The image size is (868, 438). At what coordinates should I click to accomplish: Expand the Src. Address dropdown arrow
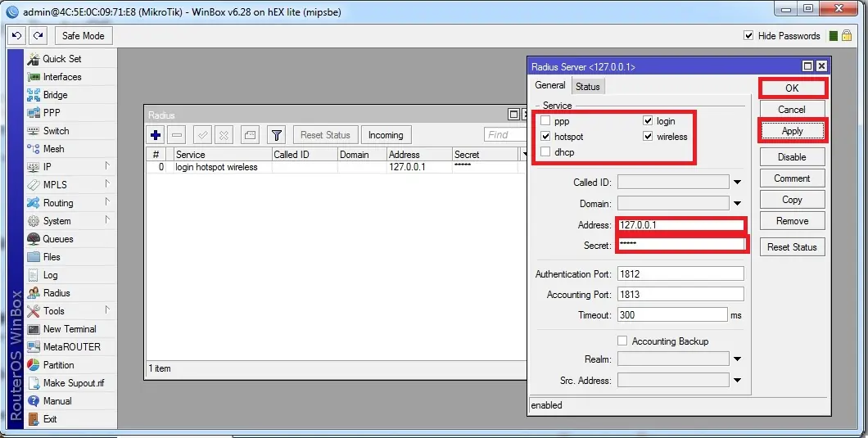tap(737, 380)
